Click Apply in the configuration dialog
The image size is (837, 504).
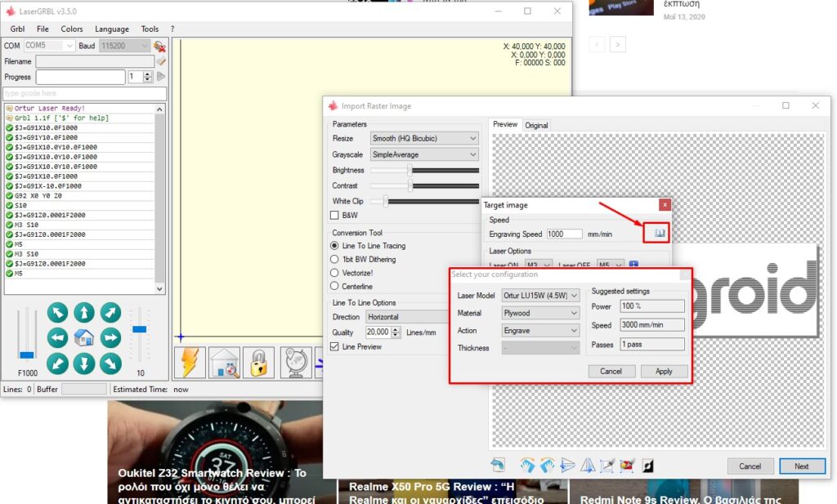coord(664,371)
